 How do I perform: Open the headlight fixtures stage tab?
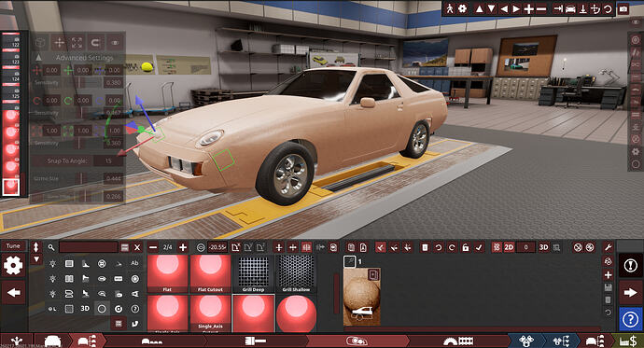click(357, 341)
